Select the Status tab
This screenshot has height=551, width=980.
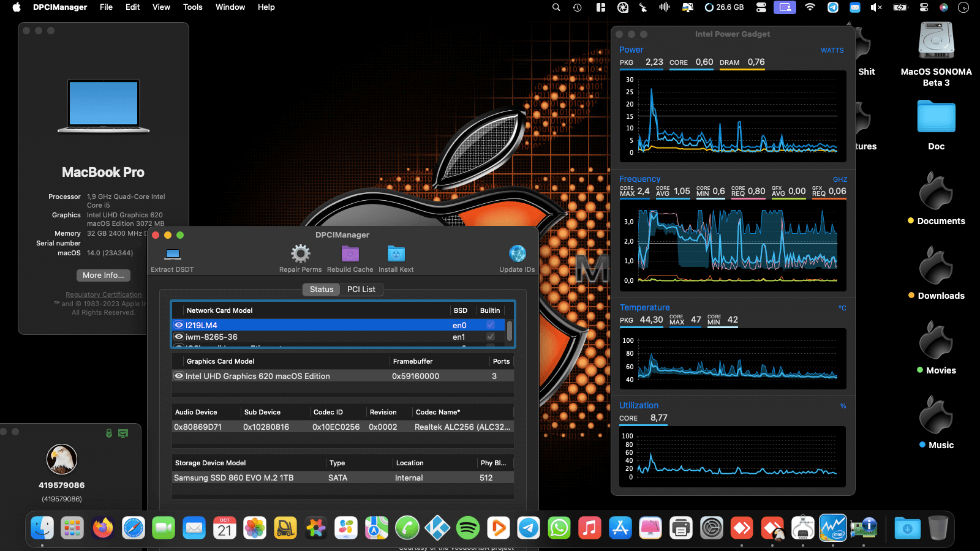click(x=322, y=289)
